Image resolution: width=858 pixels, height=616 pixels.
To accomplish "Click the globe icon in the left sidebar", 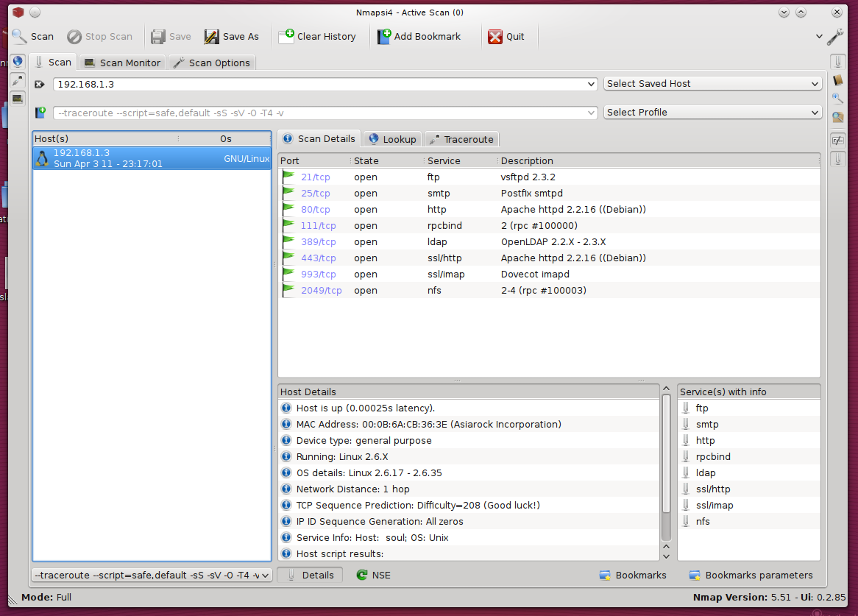I will click(18, 61).
